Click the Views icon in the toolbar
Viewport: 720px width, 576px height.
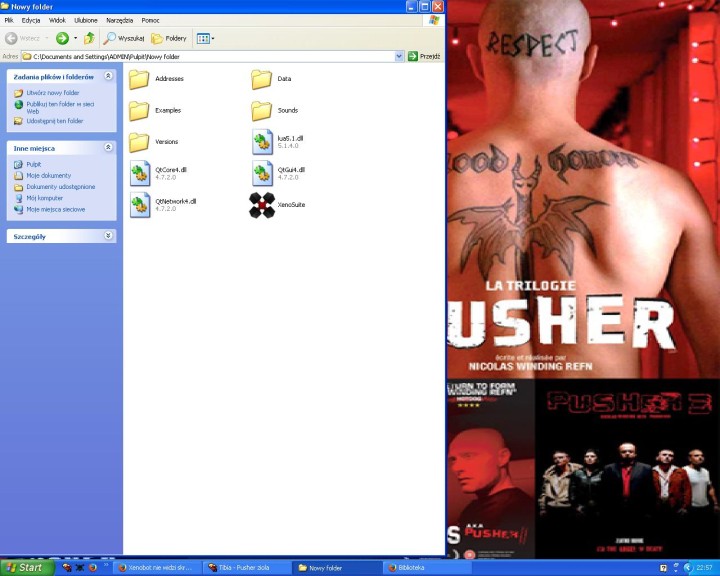click(x=203, y=39)
